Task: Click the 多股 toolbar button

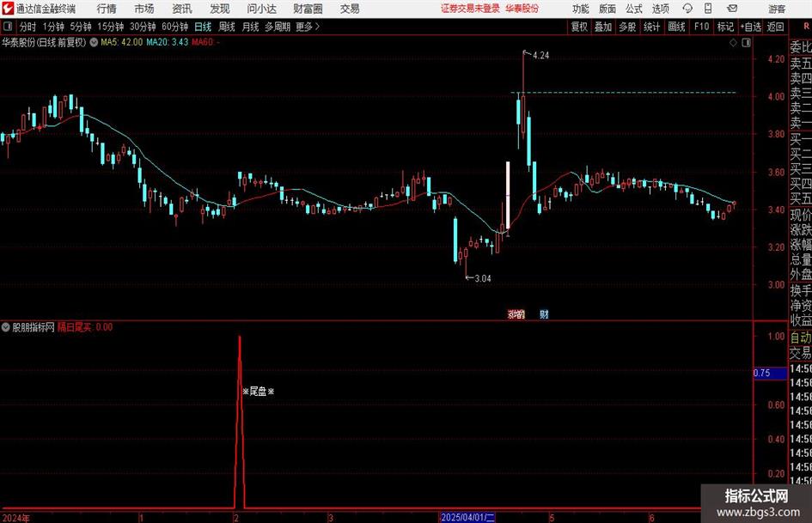Action: [x=627, y=27]
